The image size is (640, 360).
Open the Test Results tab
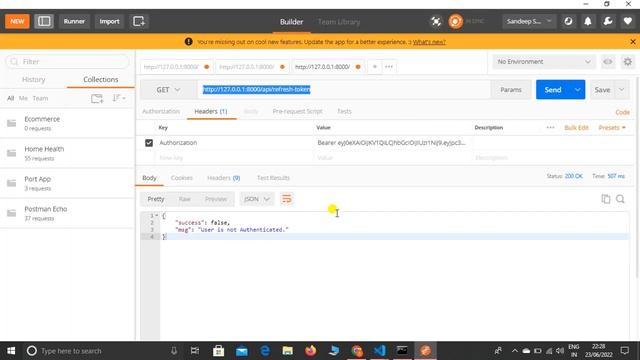[x=273, y=178]
